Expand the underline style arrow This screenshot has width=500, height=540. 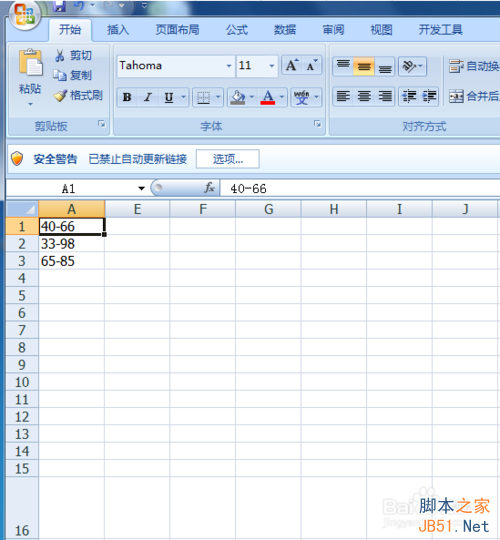coord(184,97)
